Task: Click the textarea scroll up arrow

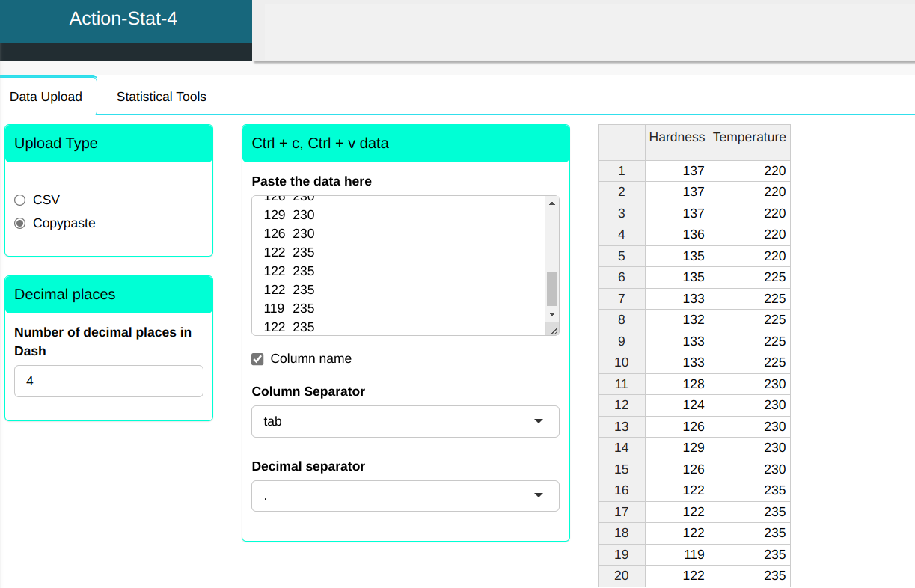Action: click(x=552, y=203)
